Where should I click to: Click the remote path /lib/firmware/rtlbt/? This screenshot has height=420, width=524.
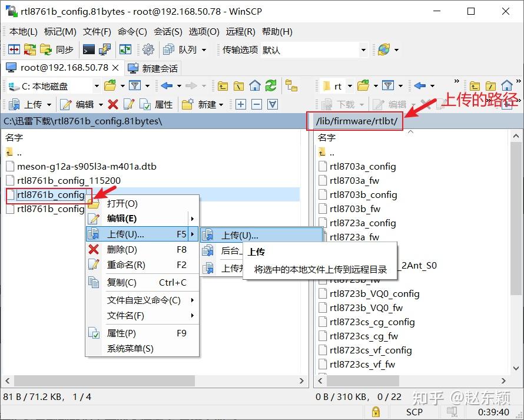pos(357,121)
